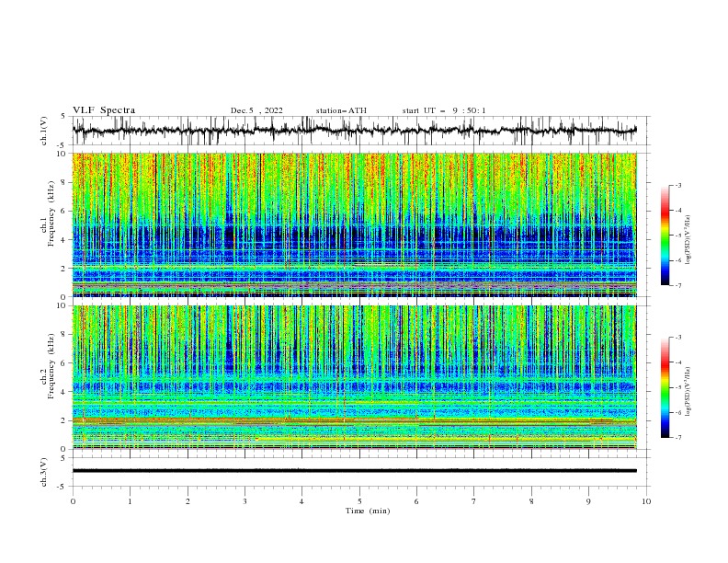
Task: Click the ch.2 PSD color scale bar
Action: (665, 387)
